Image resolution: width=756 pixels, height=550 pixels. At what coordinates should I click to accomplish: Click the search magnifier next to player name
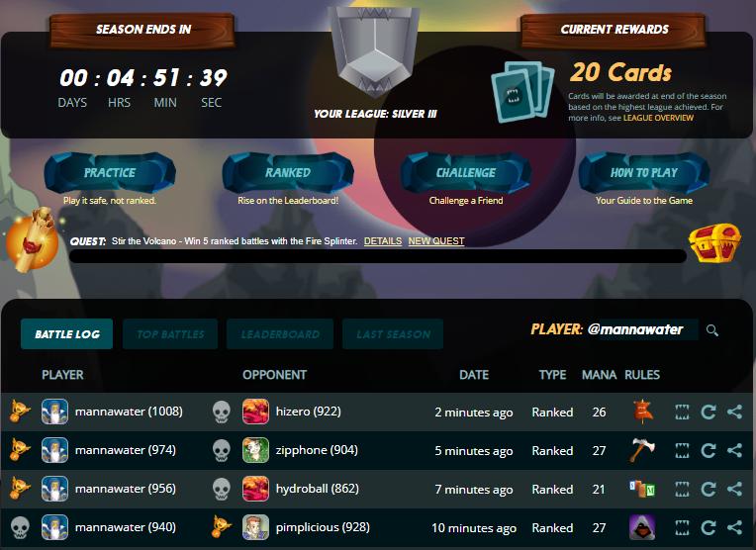(712, 330)
